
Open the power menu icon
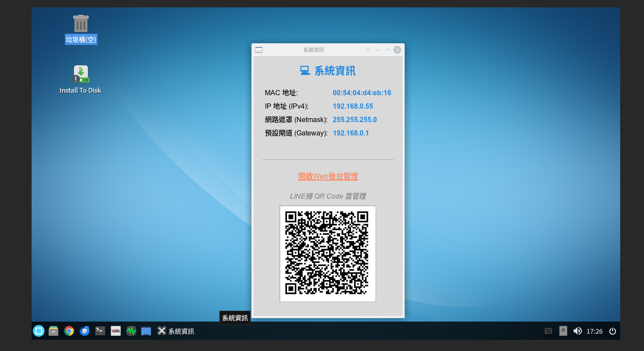(x=612, y=331)
